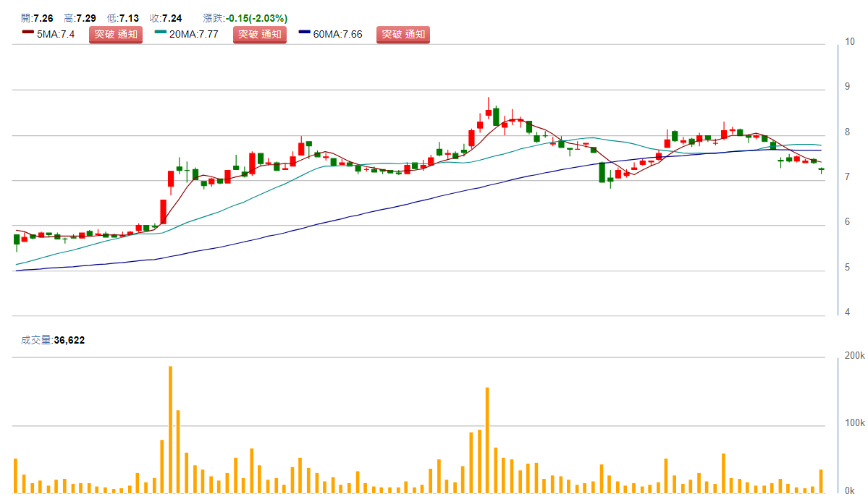The height and width of the screenshot is (502, 868).
Task: Select the 5MA:7.4 legend label
Action: point(56,34)
